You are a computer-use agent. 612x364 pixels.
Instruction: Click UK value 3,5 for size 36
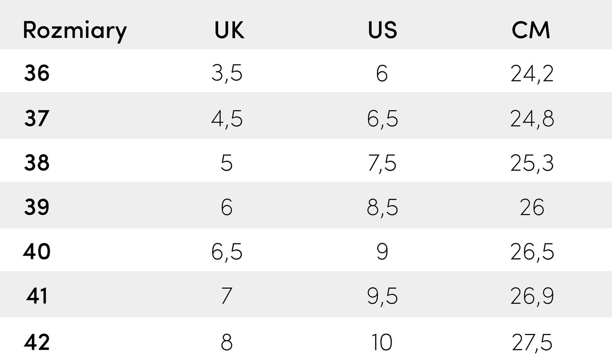[227, 73]
